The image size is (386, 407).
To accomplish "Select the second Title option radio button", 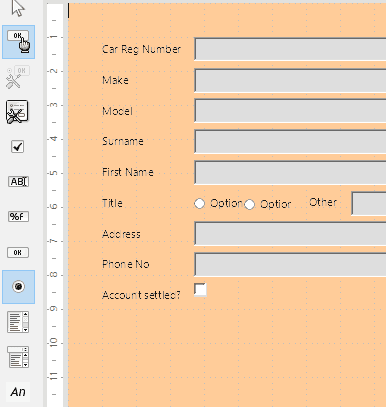I will (x=249, y=204).
